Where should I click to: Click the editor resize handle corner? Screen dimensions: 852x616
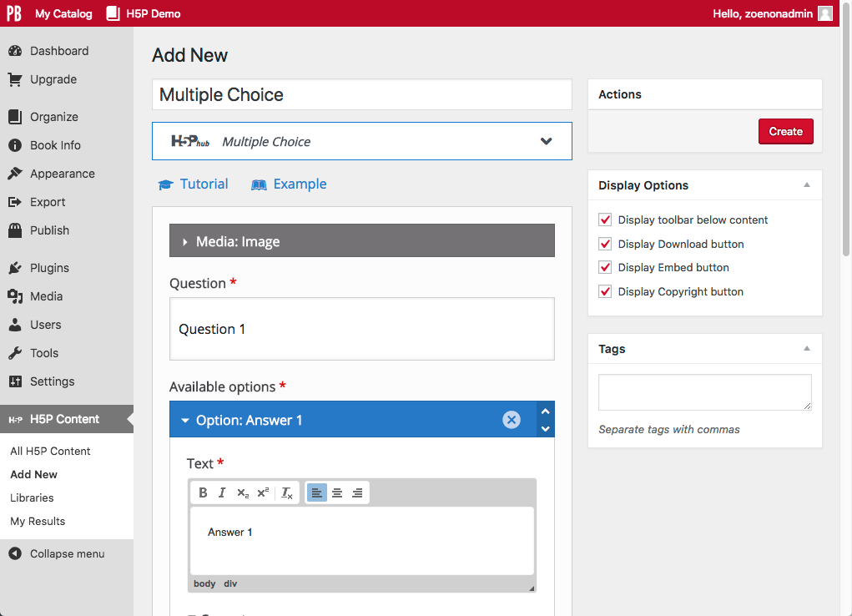(532, 588)
